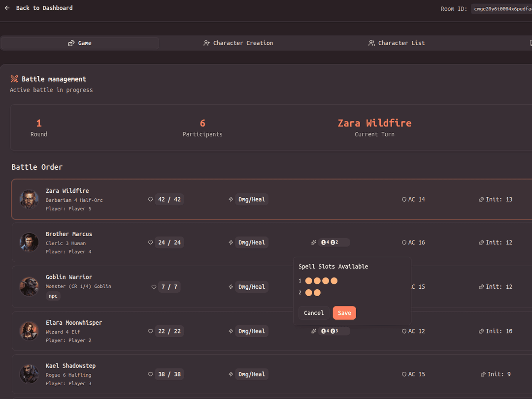Save the spell slot changes
The height and width of the screenshot is (399, 532).
tap(344, 313)
